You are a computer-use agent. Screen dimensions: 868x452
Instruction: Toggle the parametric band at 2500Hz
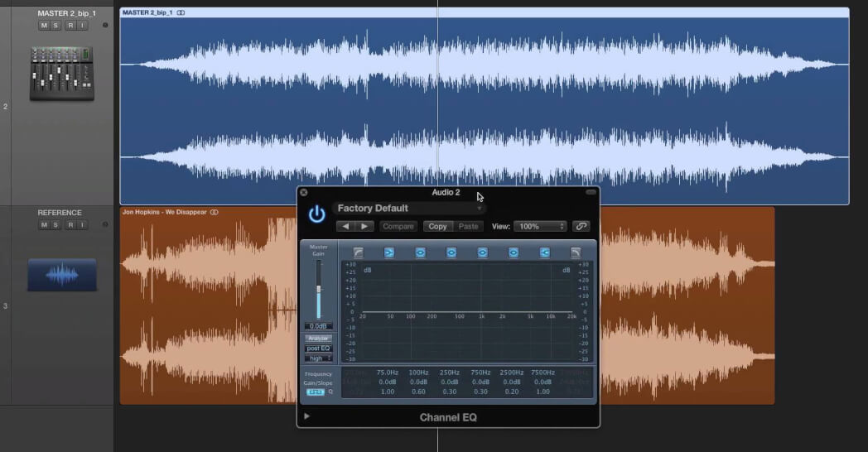(x=514, y=252)
